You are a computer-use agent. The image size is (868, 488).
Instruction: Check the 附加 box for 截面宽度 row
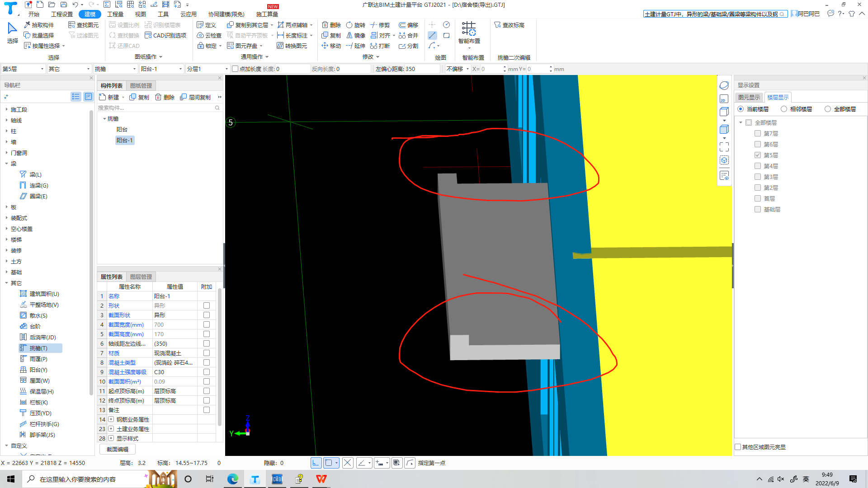pos(207,324)
